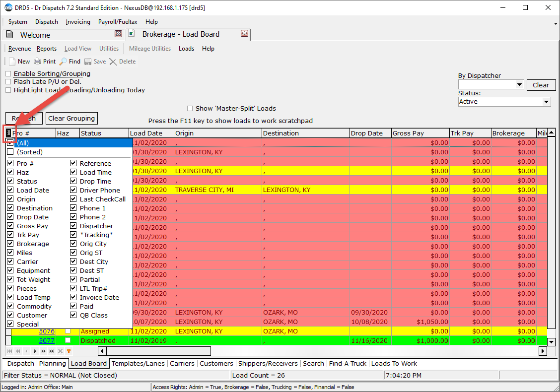
Task: Close the Brokerage - Load Board tab
Action: pos(244,33)
